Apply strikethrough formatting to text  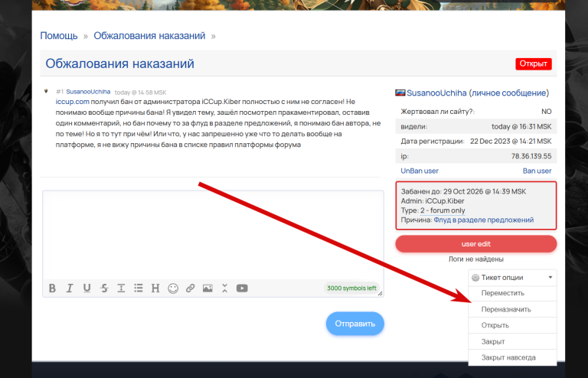104,288
